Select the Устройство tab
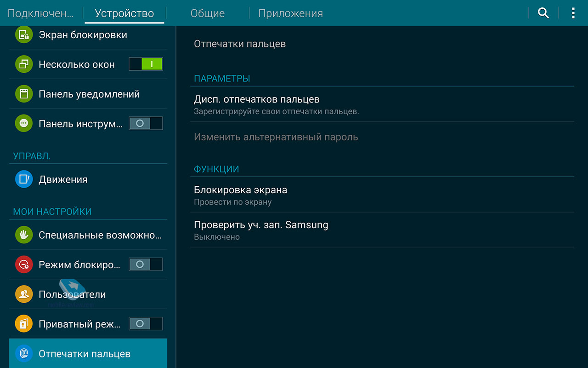This screenshot has width=588, height=368. tap(124, 13)
